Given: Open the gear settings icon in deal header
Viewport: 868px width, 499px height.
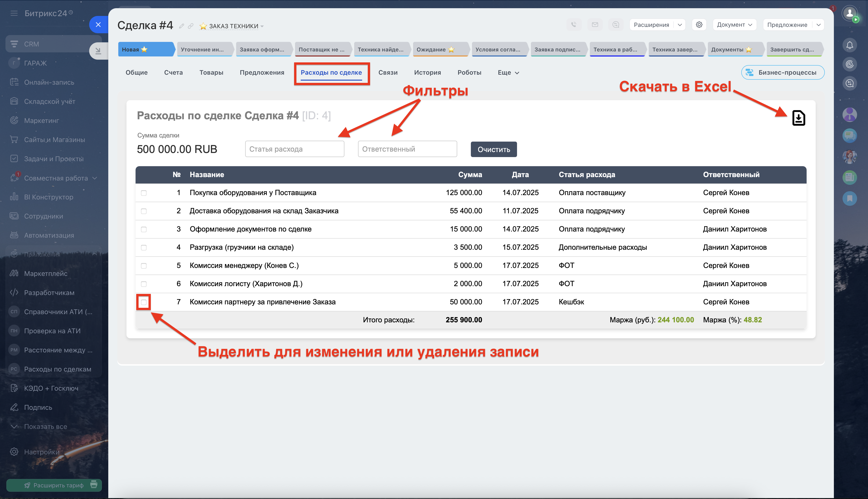Looking at the screenshot, I should (699, 25).
